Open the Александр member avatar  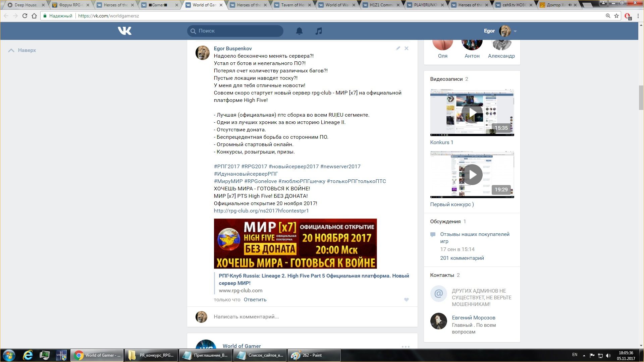click(x=501, y=44)
